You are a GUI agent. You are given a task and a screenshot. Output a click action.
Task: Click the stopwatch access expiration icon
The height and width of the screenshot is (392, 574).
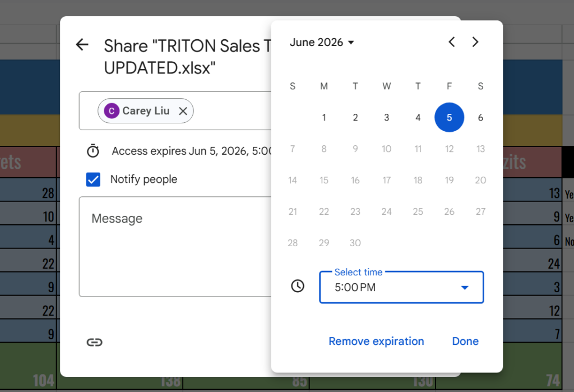(92, 151)
